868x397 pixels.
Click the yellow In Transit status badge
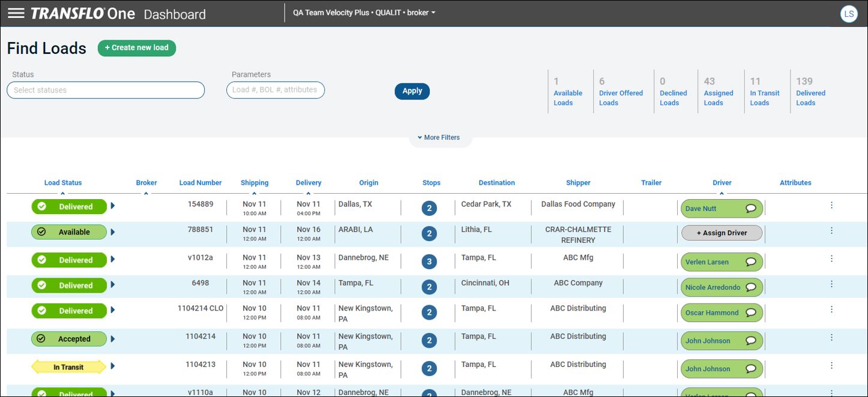(68, 367)
